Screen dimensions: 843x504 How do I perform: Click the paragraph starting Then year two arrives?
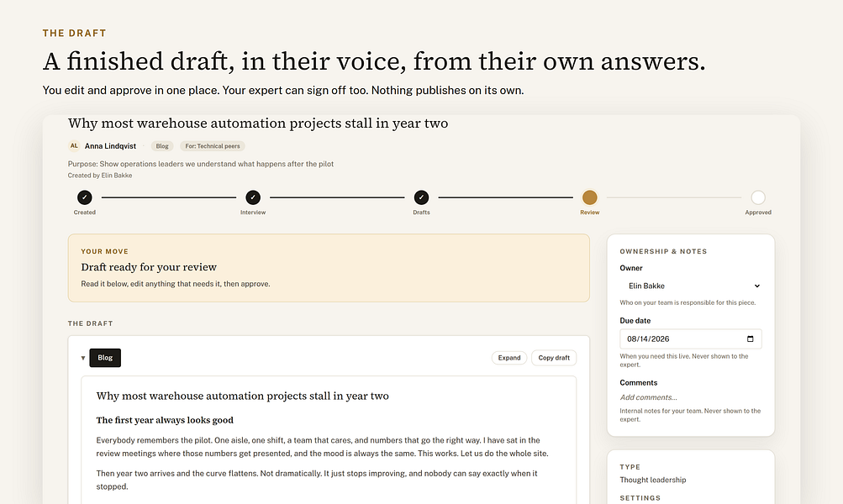coord(317,480)
